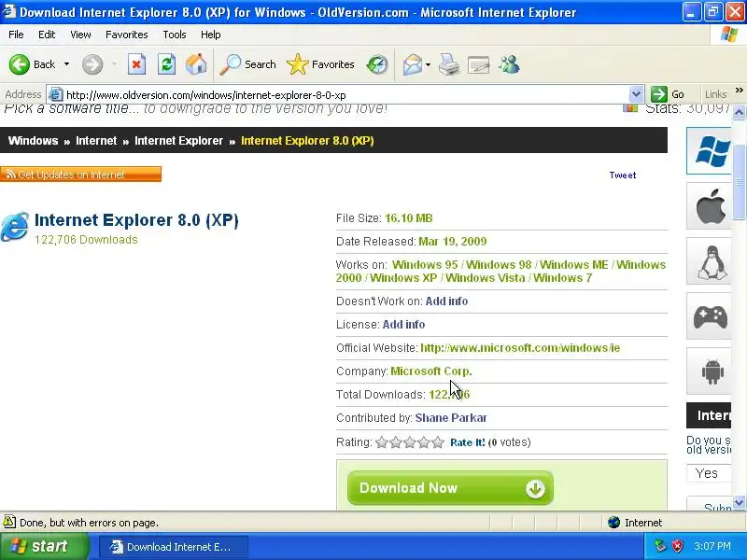The width and height of the screenshot is (747, 560).
Task: Open the Help menu
Action: 211,35
